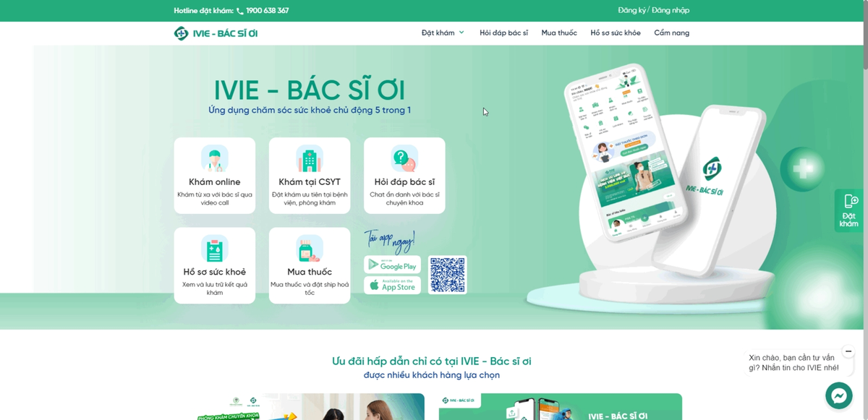Open Khám tại CSYT hospital icon
Viewport: 868px width, 420px height.
[x=310, y=158]
